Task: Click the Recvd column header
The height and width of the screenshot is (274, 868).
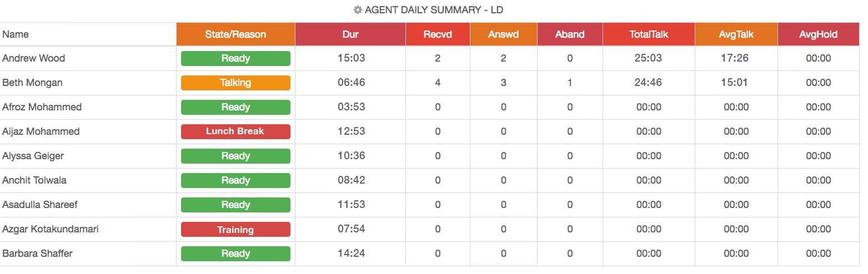Action: click(438, 34)
